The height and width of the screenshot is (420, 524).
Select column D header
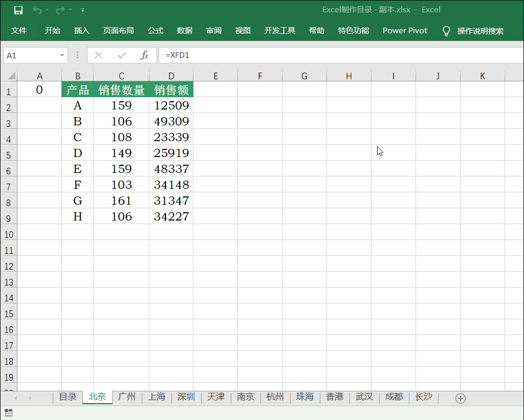pyautogui.click(x=171, y=76)
